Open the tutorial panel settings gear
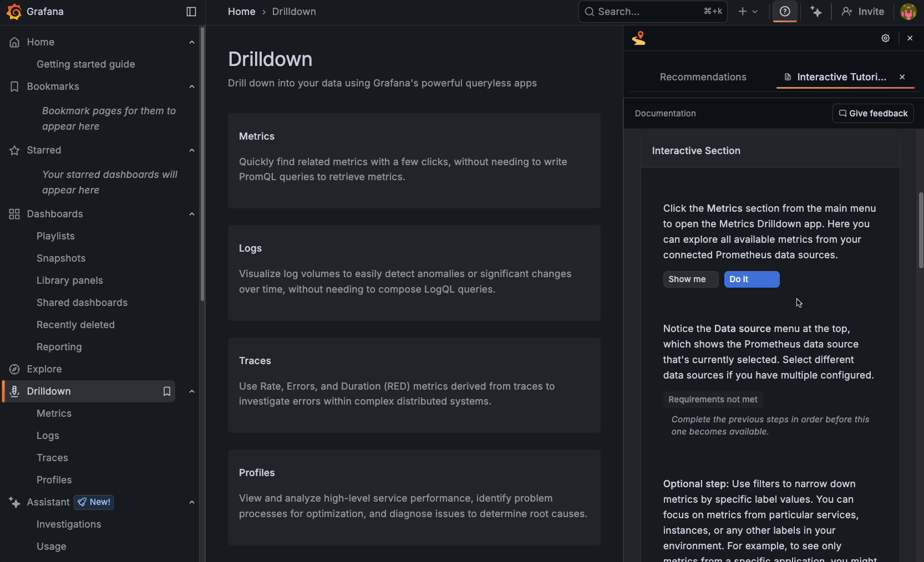 click(x=885, y=38)
